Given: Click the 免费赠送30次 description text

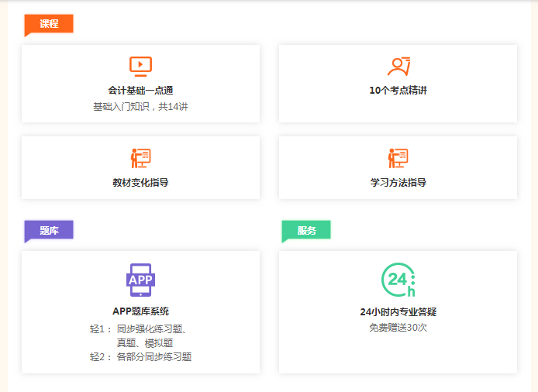Looking at the screenshot, I should pyautogui.click(x=398, y=328).
